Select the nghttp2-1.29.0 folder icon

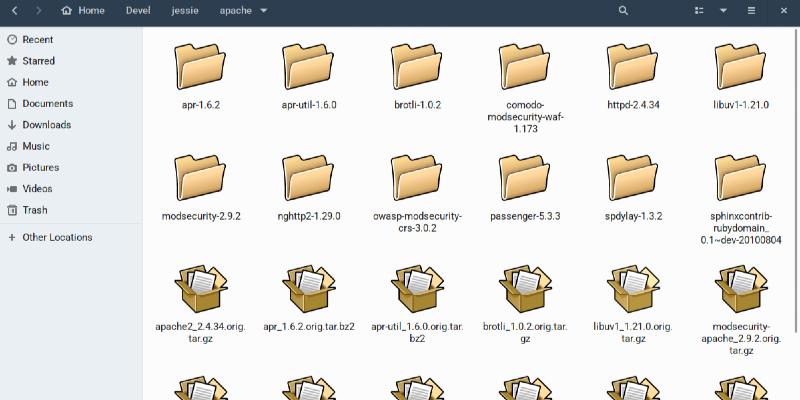tap(308, 179)
